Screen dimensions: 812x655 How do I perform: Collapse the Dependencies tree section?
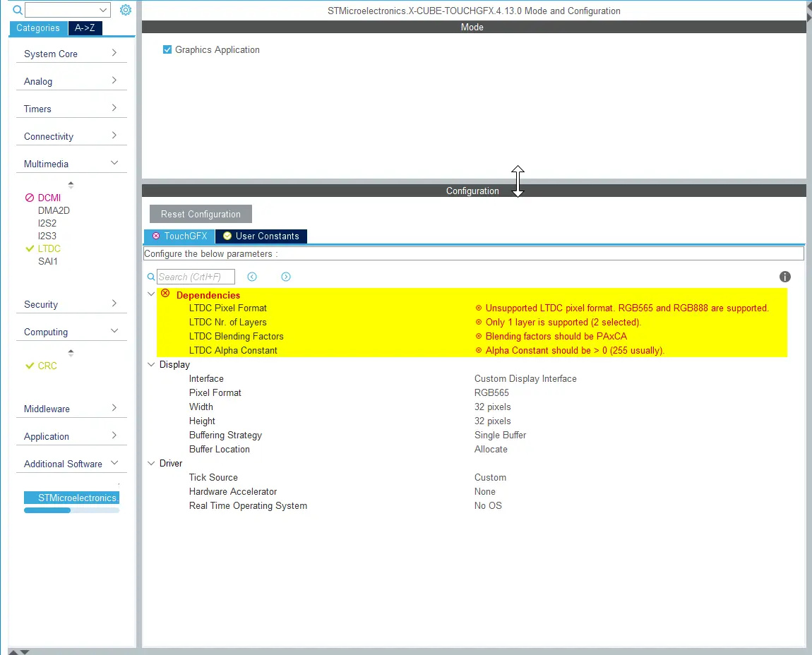[151, 294]
